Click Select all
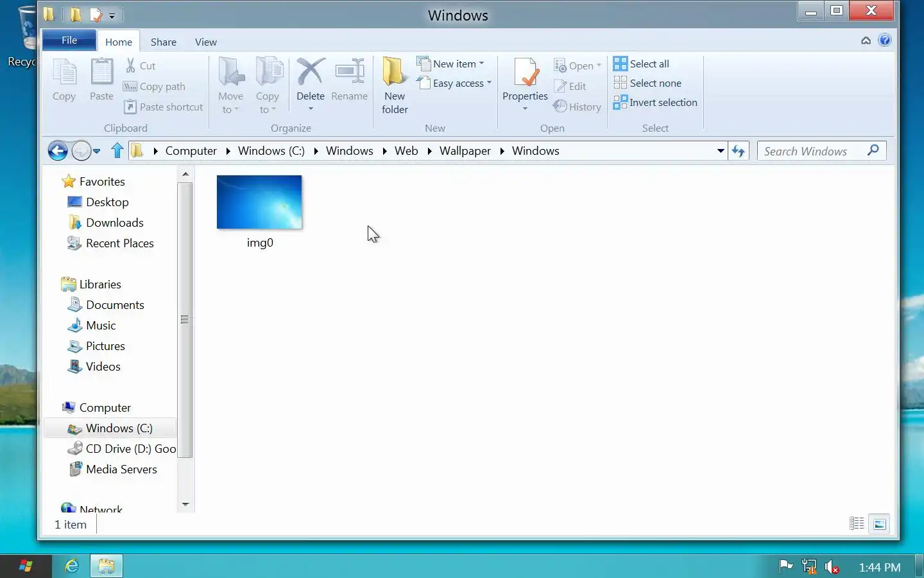This screenshot has height=578, width=924. [642, 64]
